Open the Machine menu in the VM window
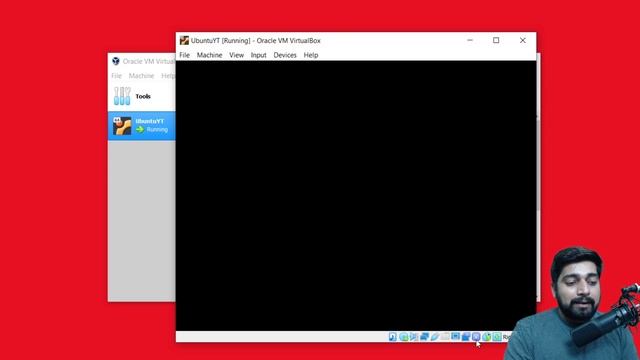The width and height of the screenshot is (640, 360). [x=209, y=55]
